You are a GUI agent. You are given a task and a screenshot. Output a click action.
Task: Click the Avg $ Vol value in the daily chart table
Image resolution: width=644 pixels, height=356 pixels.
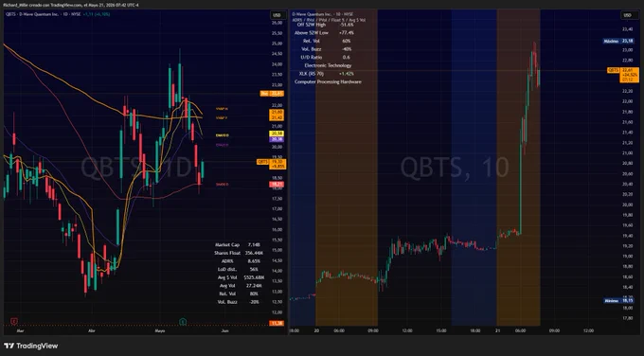(254, 277)
